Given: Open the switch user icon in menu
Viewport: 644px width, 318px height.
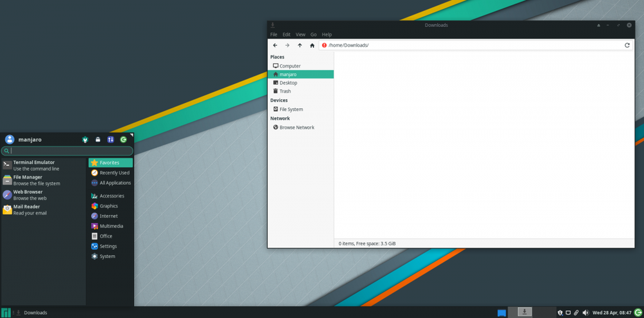Looking at the screenshot, I should point(111,140).
